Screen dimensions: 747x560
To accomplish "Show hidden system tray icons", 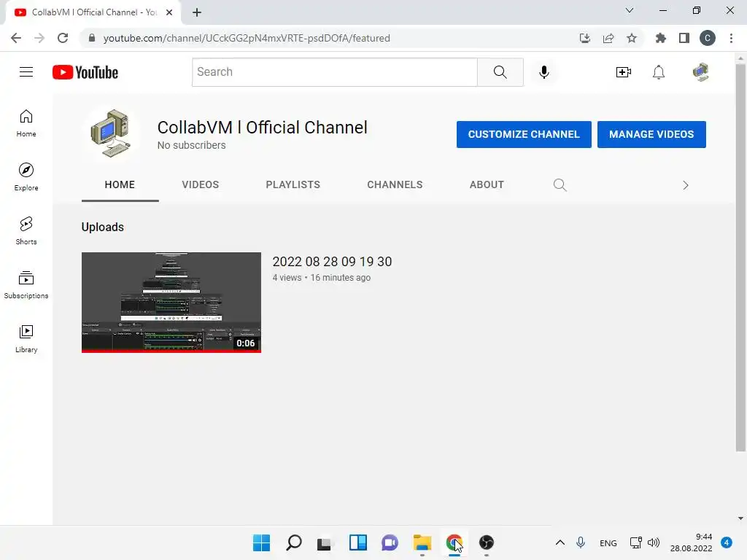I will tap(560, 542).
